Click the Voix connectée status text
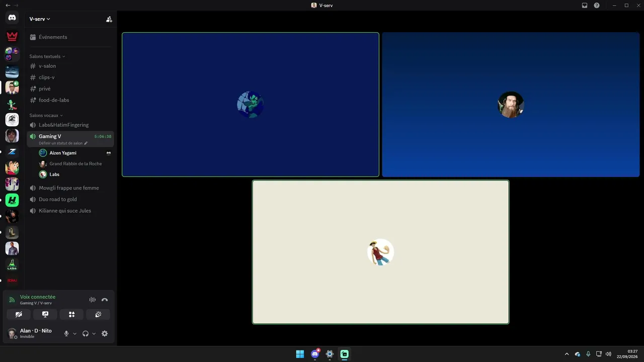 coord(38,297)
